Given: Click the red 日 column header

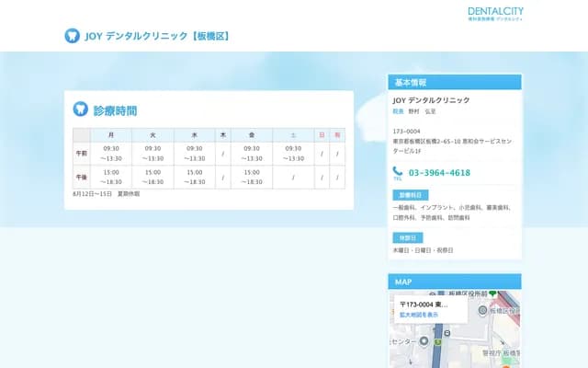Looking at the screenshot, I should 322,135.
